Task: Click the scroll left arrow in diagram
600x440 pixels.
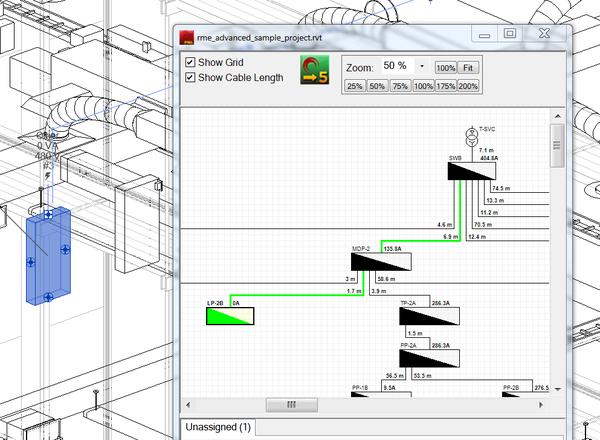Action: pos(188,404)
